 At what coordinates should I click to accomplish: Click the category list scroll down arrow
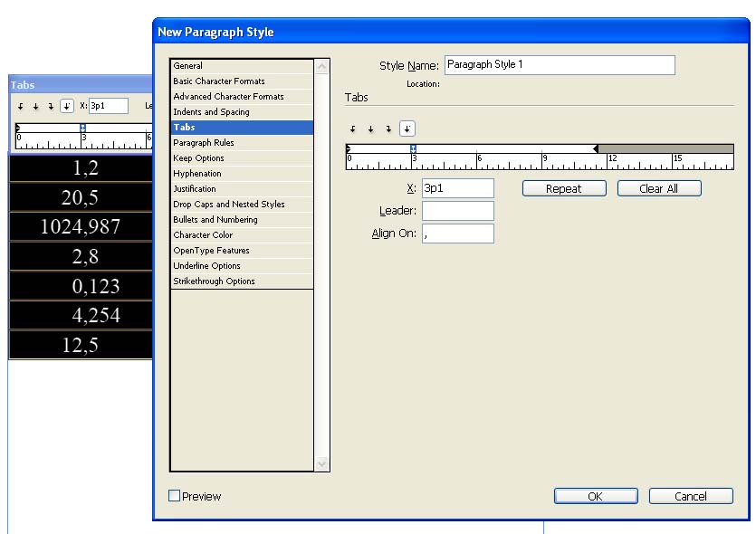pyautogui.click(x=321, y=464)
